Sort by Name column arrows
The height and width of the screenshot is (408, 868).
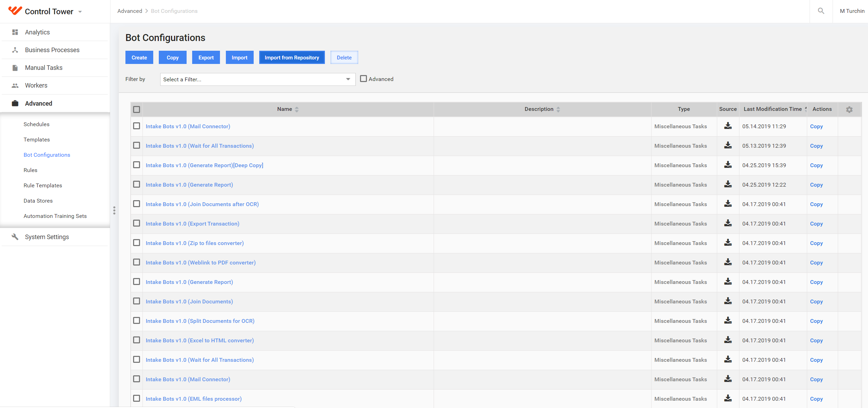[297, 109]
